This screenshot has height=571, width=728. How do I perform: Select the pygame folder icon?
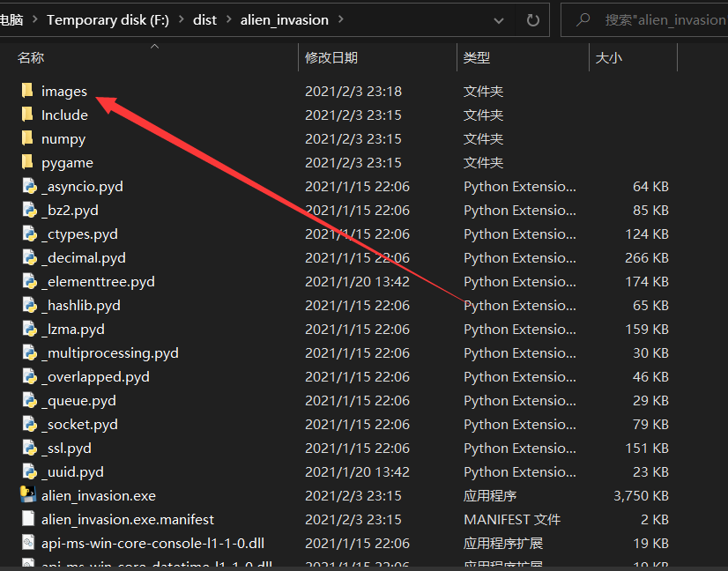(29, 162)
